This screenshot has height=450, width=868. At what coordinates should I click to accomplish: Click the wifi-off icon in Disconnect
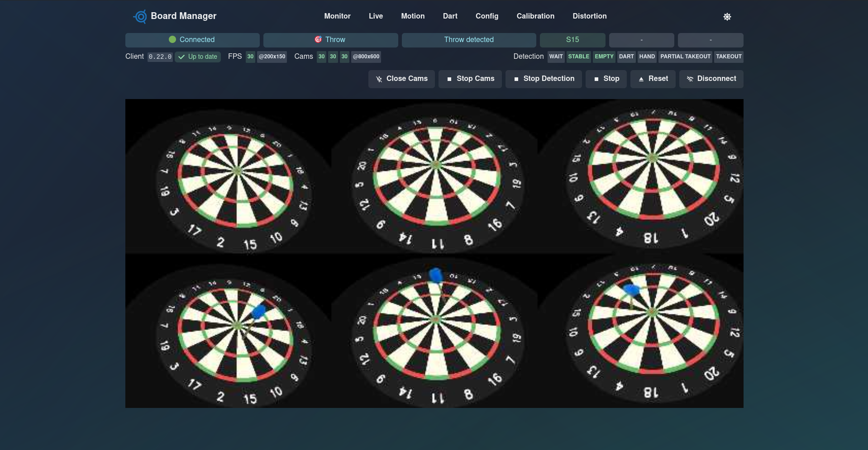pyautogui.click(x=690, y=79)
